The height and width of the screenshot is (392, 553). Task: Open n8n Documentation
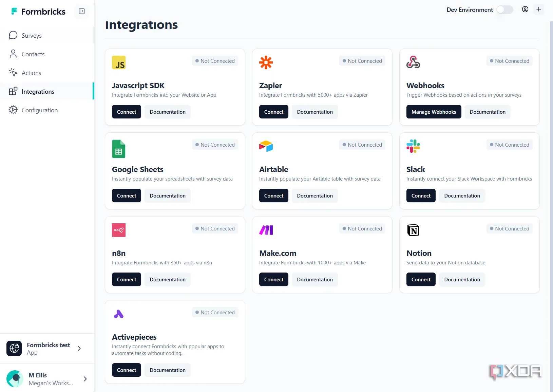click(168, 279)
